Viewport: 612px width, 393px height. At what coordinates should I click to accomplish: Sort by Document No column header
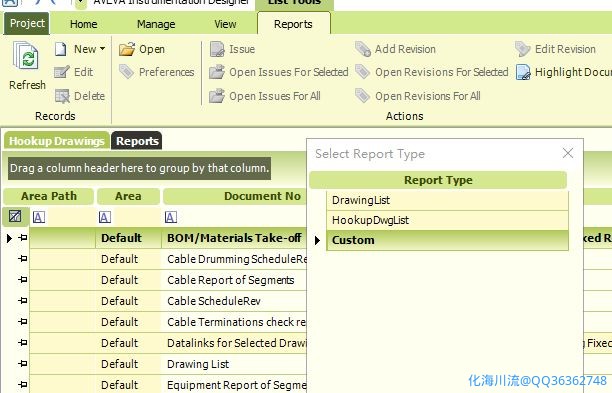(235, 196)
